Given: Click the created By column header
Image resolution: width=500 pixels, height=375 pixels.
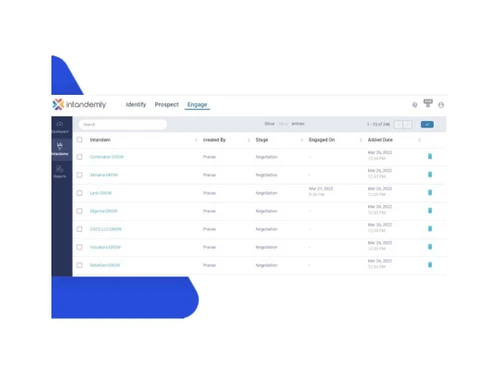Looking at the screenshot, I should coord(214,140).
